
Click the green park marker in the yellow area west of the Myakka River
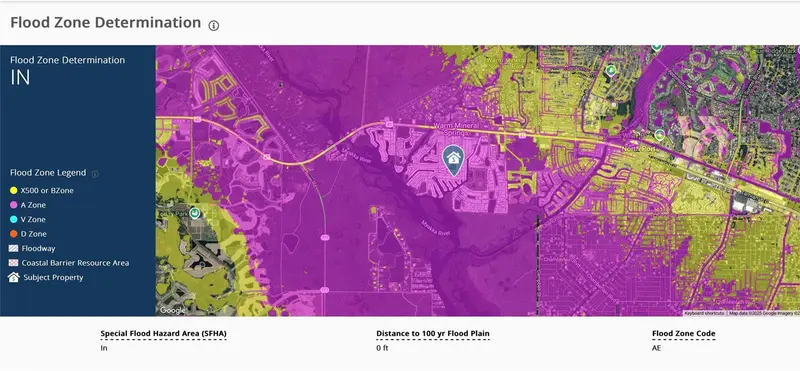(x=194, y=213)
